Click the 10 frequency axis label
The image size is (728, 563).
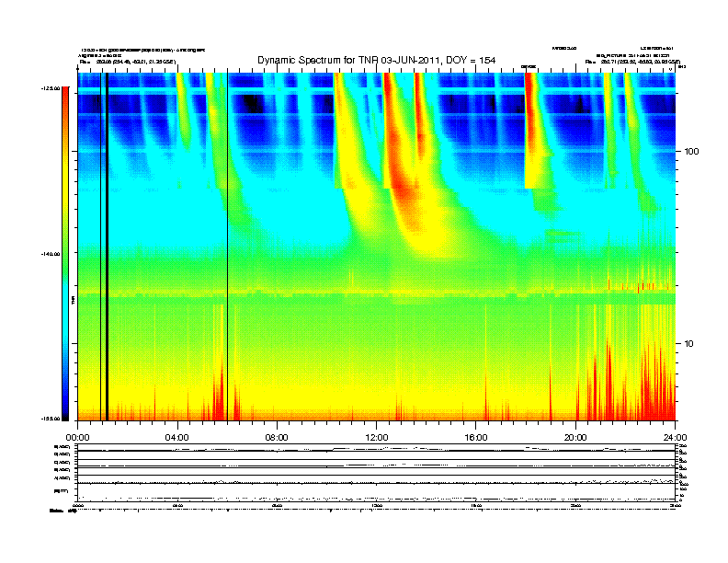[689, 344]
